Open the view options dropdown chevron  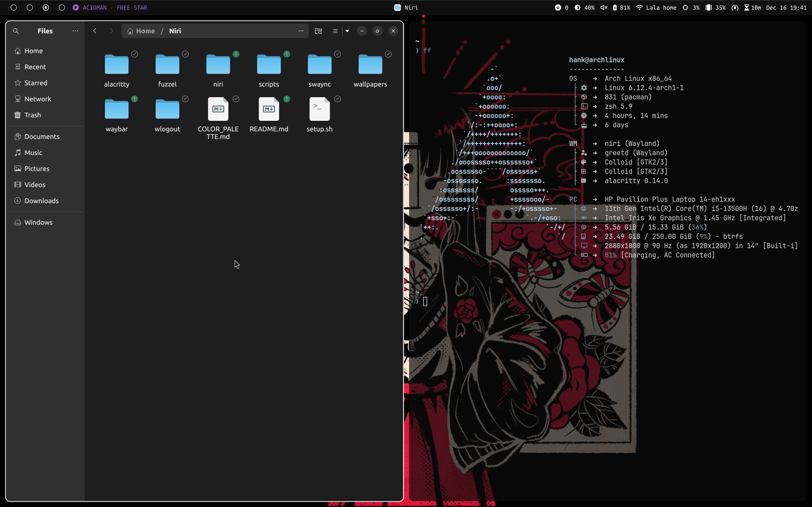point(347,31)
